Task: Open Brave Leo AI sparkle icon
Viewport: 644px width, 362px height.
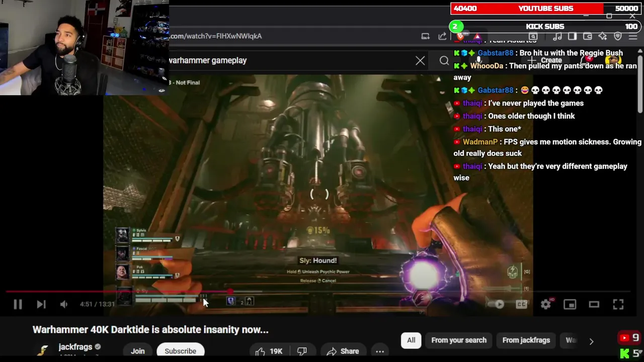Action: pos(603,36)
